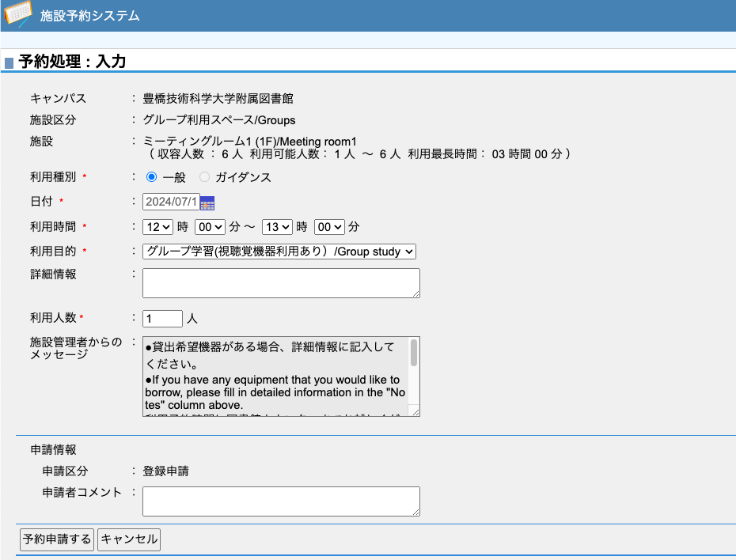Image resolution: width=736 pixels, height=560 pixels.
Task: Select the 一般 usage type radio button
Action: pos(151,177)
